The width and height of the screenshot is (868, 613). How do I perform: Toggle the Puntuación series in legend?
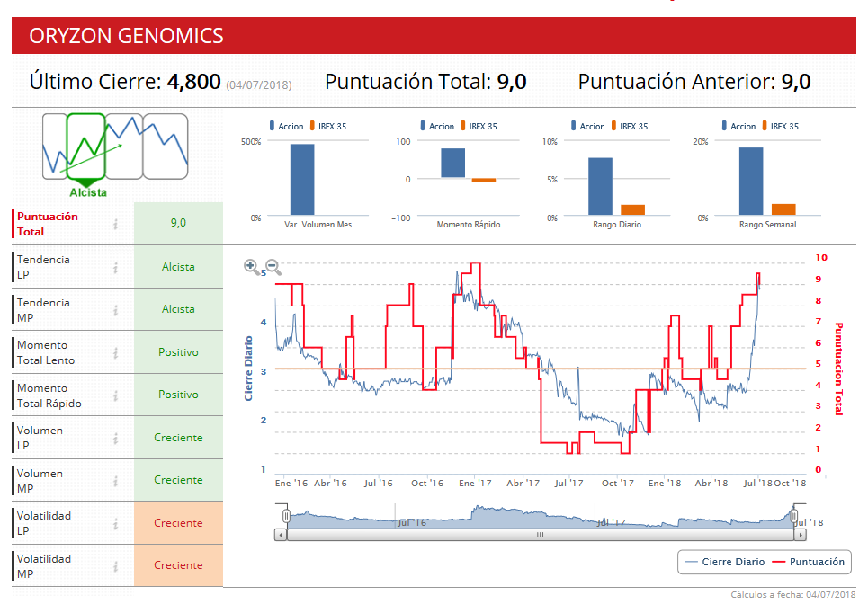(809, 562)
